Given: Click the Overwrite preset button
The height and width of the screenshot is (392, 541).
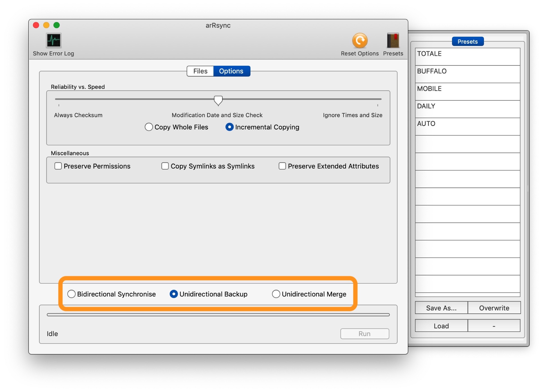Looking at the screenshot, I should click(494, 308).
